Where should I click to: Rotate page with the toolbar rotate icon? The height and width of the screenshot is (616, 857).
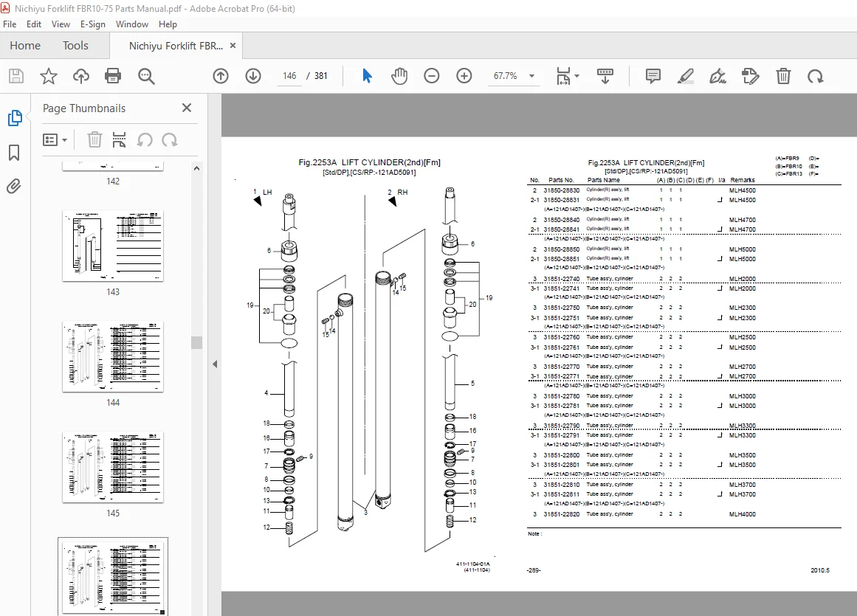tap(816, 76)
